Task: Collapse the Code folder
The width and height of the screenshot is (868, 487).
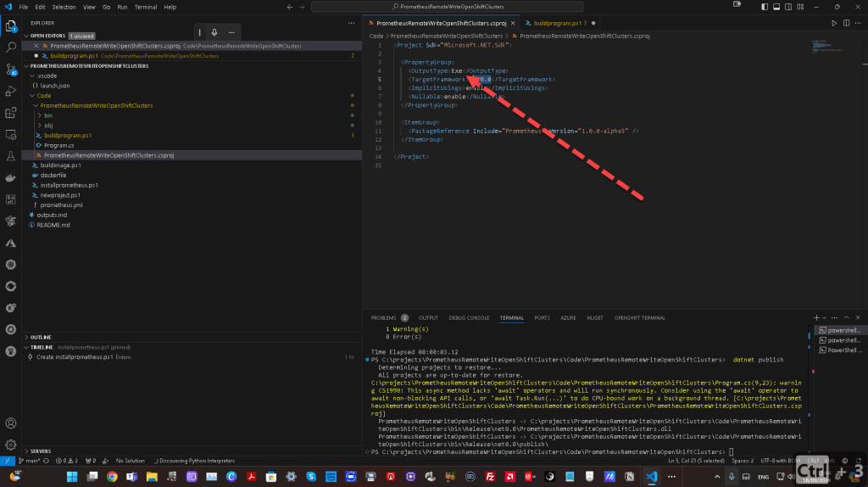Action: pyautogui.click(x=32, y=96)
